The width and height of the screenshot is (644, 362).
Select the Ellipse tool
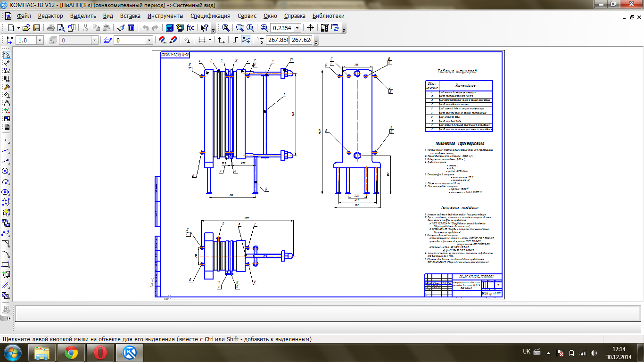pyautogui.click(x=6, y=192)
